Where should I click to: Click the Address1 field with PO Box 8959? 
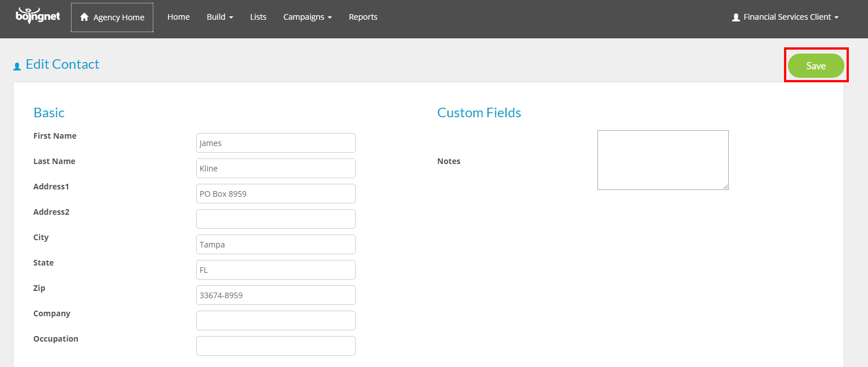pyautogui.click(x=276, y=193)
